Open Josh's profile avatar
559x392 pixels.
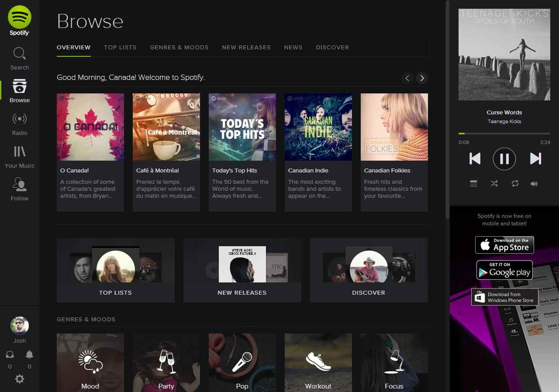point(20,325)
